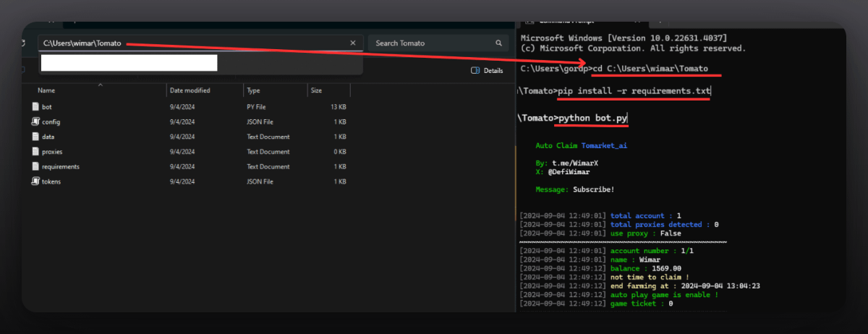Toggle the Details pane button

(x=487, y=71)
